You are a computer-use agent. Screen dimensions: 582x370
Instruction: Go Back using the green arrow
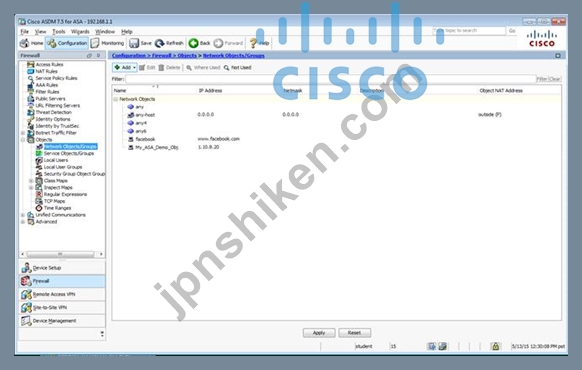[x=199, y=43]
